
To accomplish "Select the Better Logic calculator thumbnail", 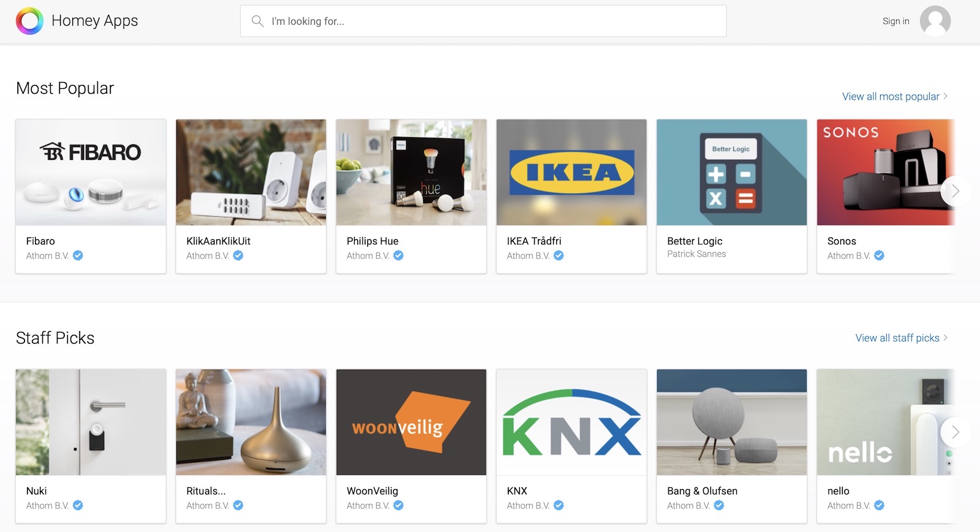I will pyautogui.click(x=731, y=173).
